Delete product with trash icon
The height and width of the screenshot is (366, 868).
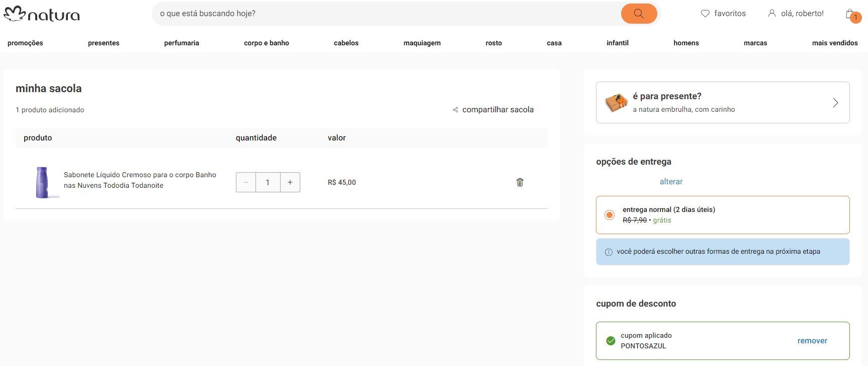point(520,182)
